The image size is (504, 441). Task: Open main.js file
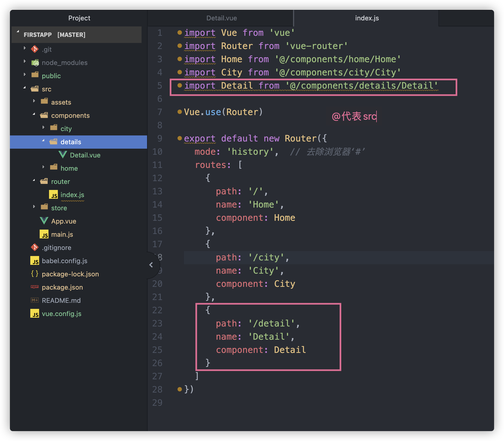[62, 234]
